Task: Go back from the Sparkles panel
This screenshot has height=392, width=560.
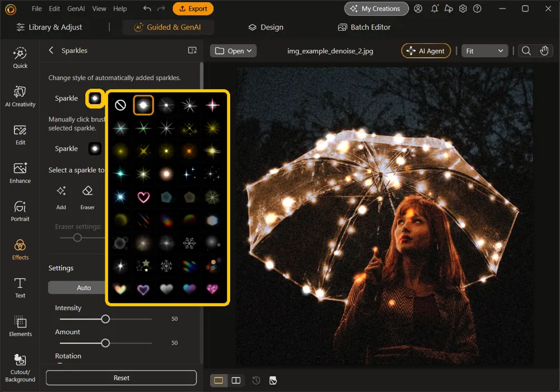Action: (51, 50)
